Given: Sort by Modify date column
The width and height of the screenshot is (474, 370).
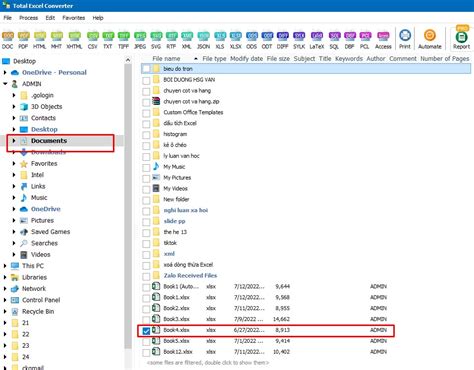Looking at the screenshot, I should (246, 59).
